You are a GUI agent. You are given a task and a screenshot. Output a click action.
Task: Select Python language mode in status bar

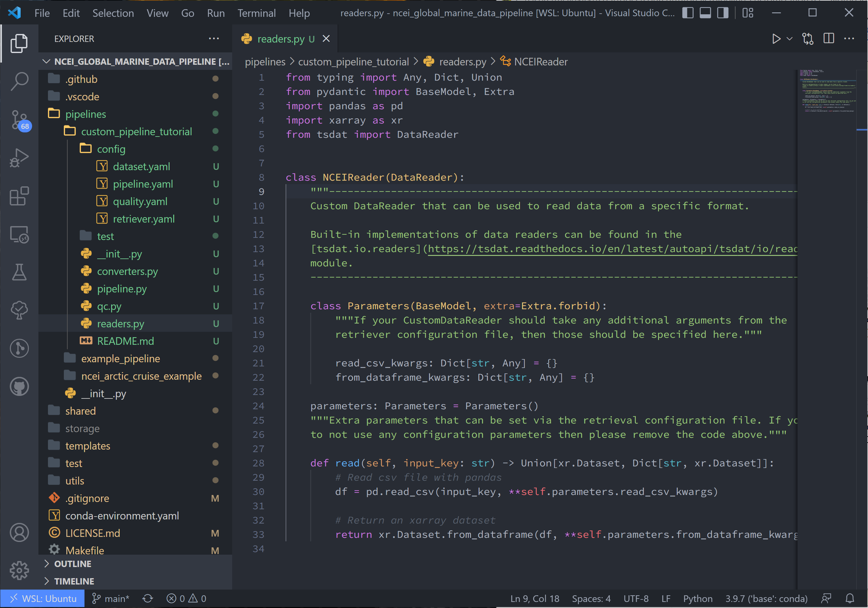pyautogui.click(x=697, y=598)
